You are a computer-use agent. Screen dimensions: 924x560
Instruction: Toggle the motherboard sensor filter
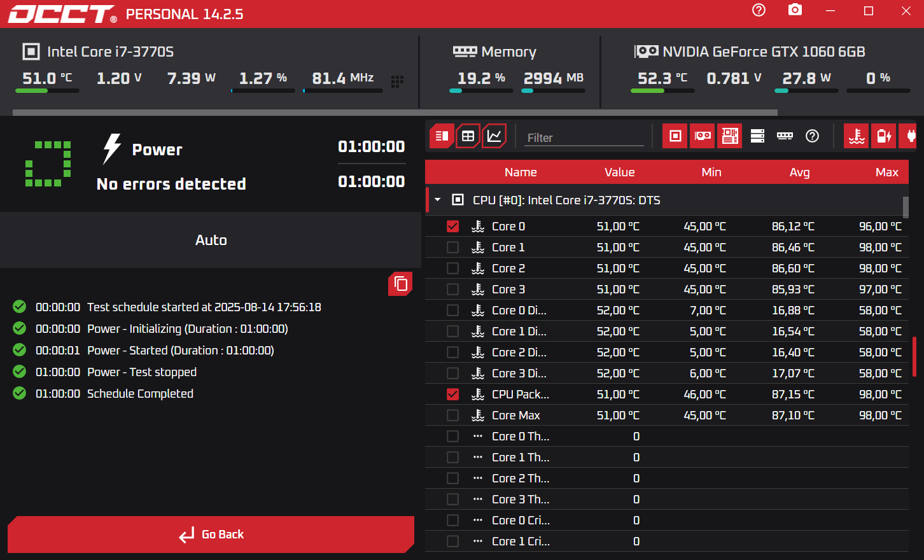730,136
